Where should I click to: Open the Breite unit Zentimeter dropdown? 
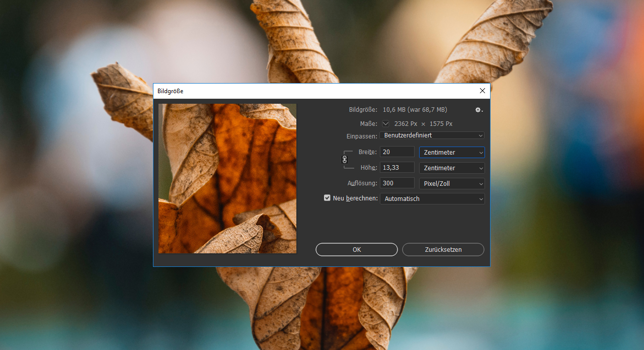coord(451,153)
